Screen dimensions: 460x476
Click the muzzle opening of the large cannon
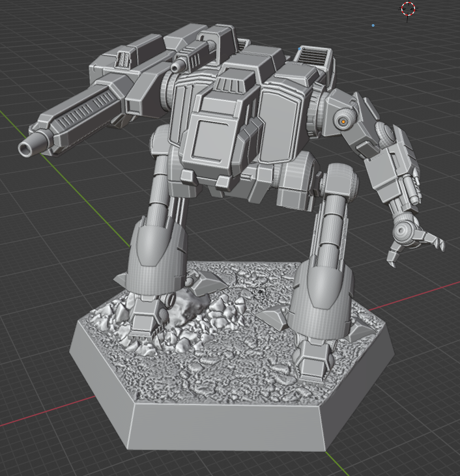tap(25, 149)
